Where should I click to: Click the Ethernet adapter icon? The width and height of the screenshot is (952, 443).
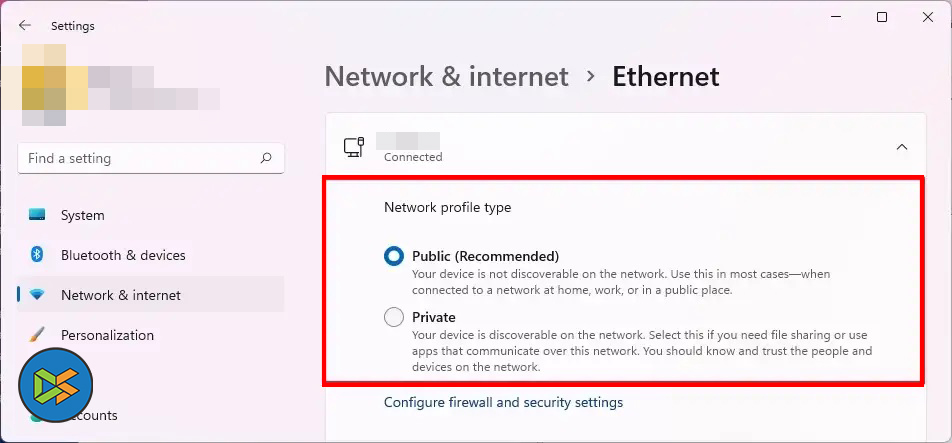(353, 147)
